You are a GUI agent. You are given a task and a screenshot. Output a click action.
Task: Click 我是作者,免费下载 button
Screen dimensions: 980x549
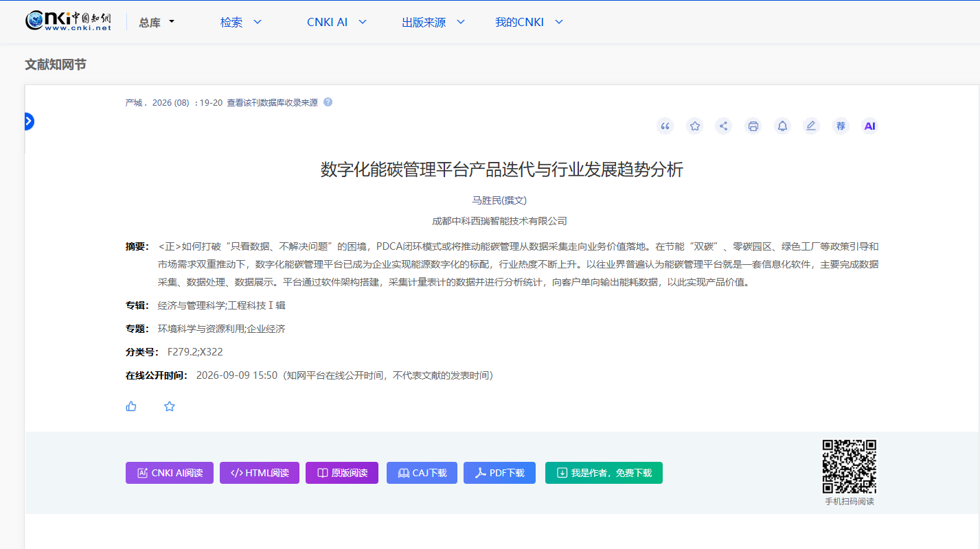(x=604, y=473)
